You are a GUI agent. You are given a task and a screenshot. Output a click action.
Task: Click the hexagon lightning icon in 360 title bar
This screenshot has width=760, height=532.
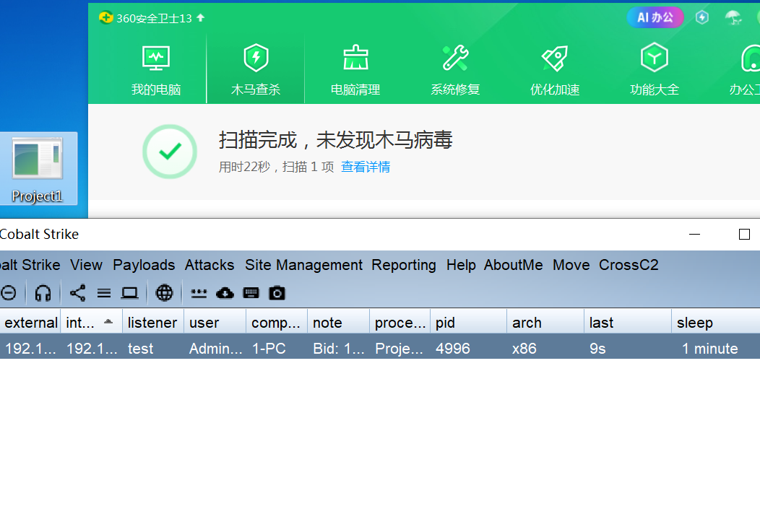701,18
